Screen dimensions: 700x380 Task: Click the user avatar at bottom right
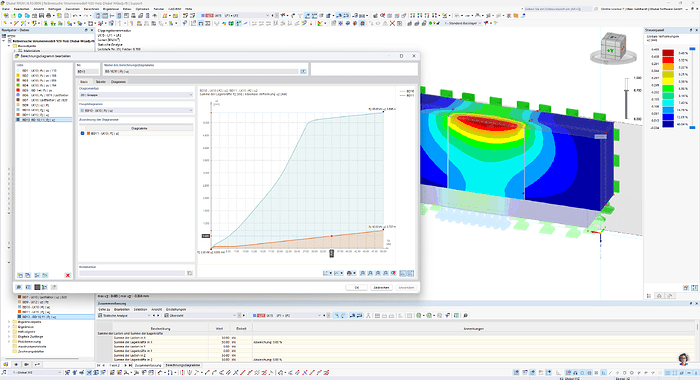click(x=683, y=358)
